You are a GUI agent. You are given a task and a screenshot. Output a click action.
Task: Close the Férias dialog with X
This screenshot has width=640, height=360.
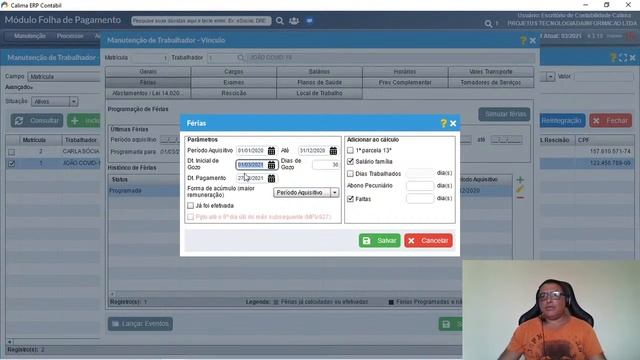click(453, 123)
